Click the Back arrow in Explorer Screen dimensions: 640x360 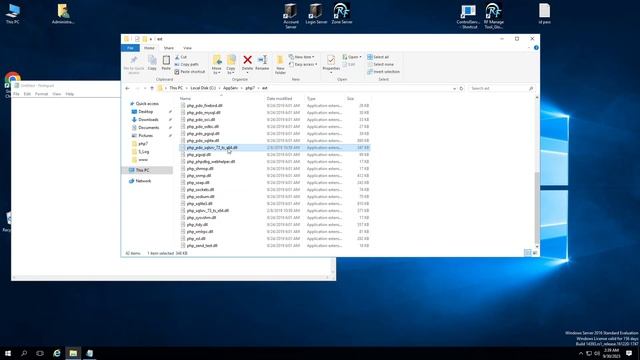tap(128, 88)
